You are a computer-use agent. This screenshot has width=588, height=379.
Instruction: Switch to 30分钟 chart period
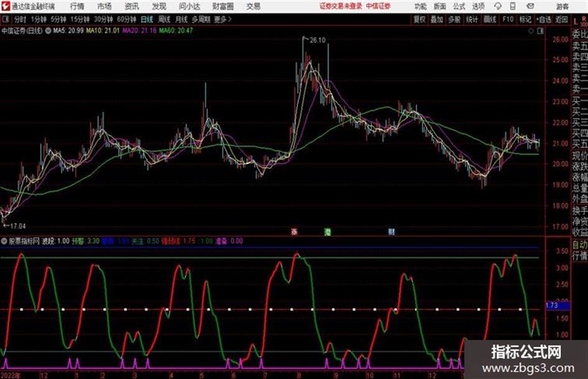(x=103, y=19)
